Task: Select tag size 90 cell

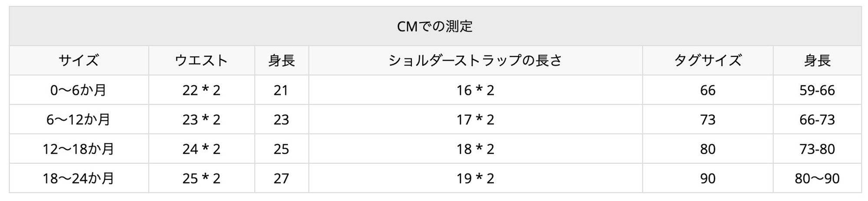Action: [x=707, y=178]
